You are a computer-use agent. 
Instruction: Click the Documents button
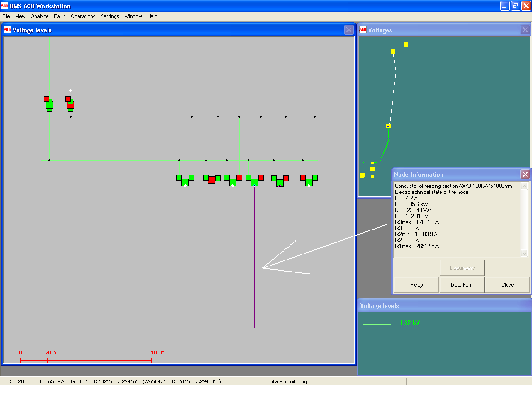tap(462, 268)
